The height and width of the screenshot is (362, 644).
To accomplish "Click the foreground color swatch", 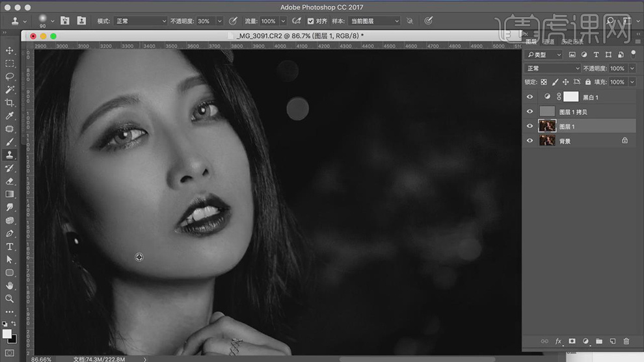I will 7,333.
